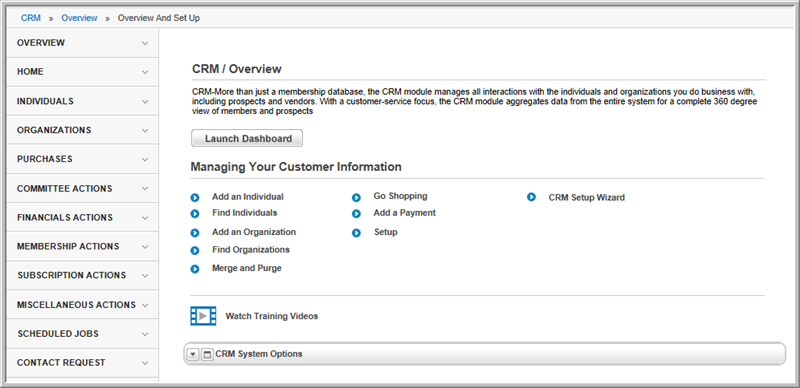Expand the Purchases sidebar chevron

tap(145, 159)
